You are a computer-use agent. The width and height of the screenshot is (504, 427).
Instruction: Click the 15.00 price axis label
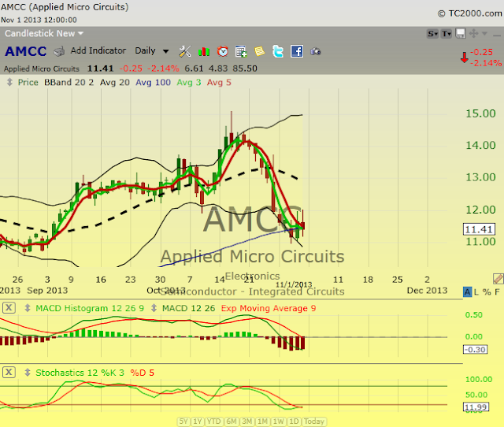(x=480, y=113)
